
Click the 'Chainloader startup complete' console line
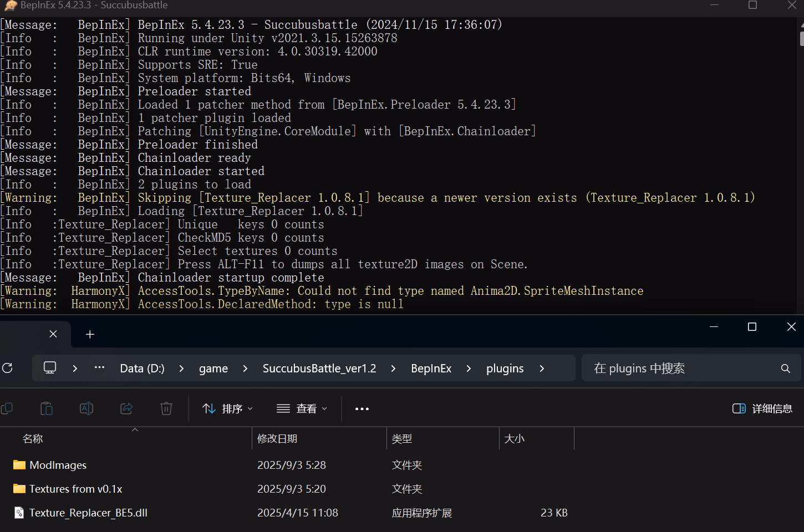[x=162, y=278]
